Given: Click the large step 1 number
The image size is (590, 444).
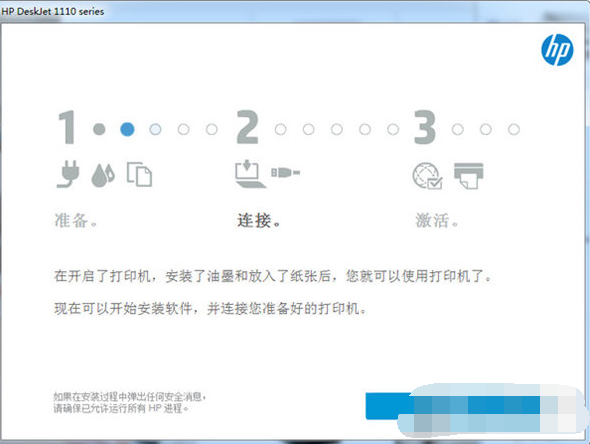Looking at the screenshot, I should click(x=67, y=127).
